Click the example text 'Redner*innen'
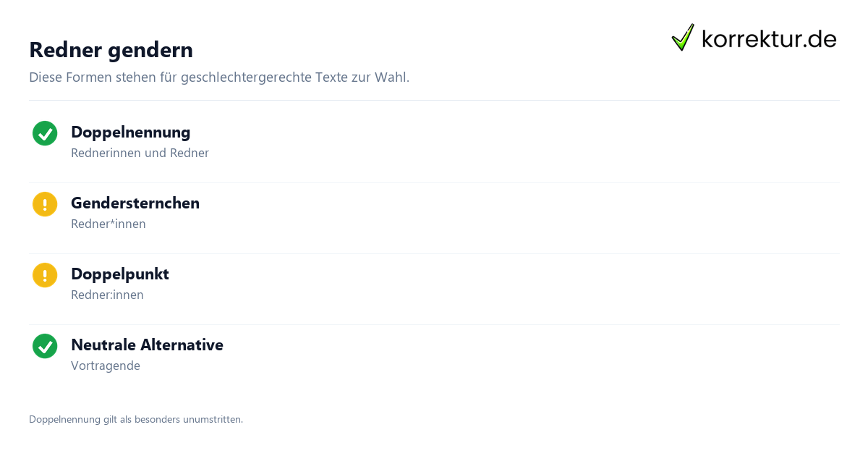The height and width of the screenshot is (456, 868). click(x=109, y=224)
